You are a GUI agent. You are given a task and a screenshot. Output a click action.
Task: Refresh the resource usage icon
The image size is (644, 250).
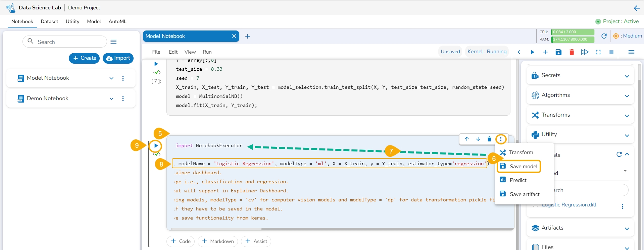[x=604, y=36]
